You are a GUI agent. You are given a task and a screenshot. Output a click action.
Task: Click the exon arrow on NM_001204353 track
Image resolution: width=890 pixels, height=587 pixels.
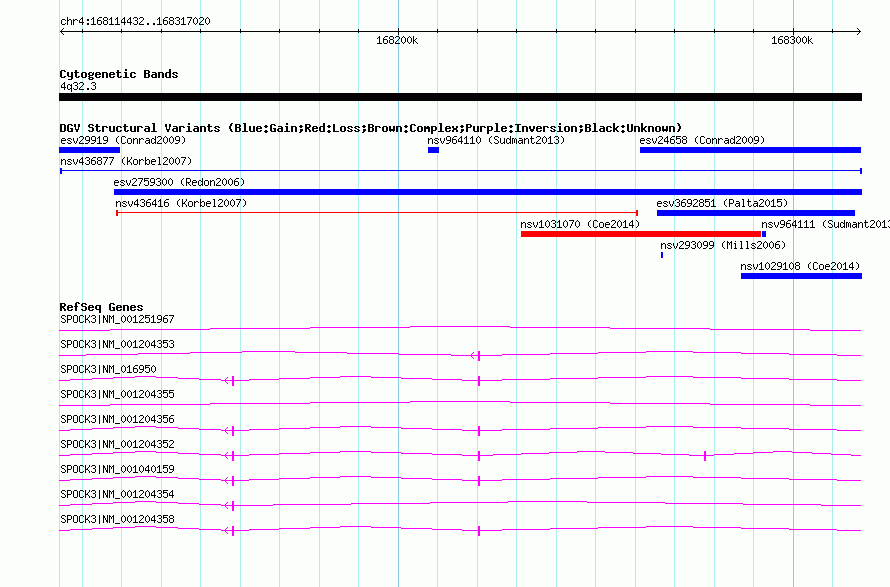pyautogui.click(x=476, y=356)
